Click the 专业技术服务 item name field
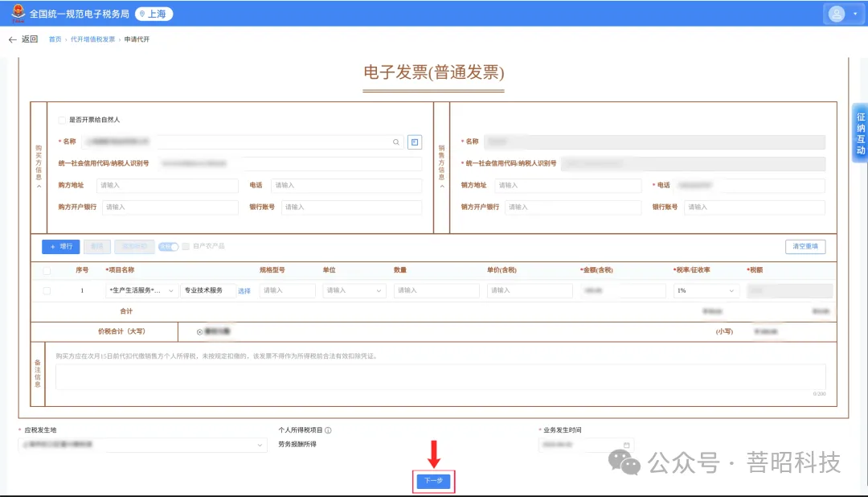The image size is (868, 497). click(x=207, y=291)
